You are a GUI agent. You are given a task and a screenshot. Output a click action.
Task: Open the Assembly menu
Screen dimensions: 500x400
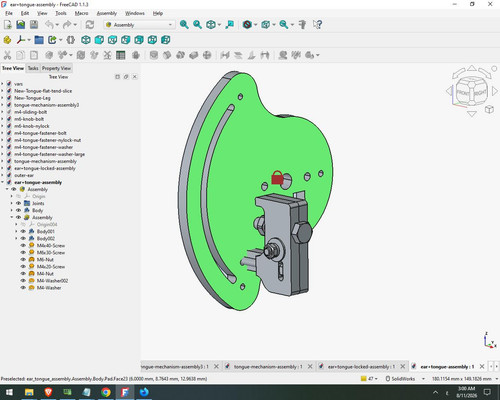(107, 13)
